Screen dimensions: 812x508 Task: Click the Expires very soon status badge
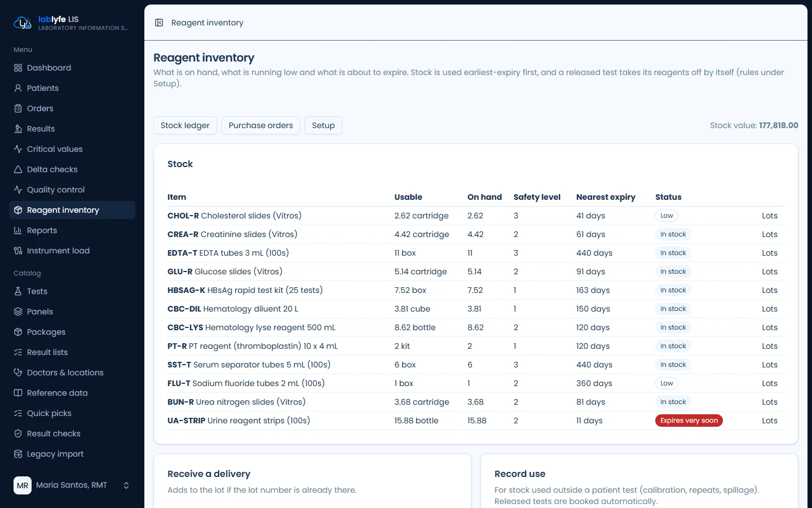tap(689, 421)
